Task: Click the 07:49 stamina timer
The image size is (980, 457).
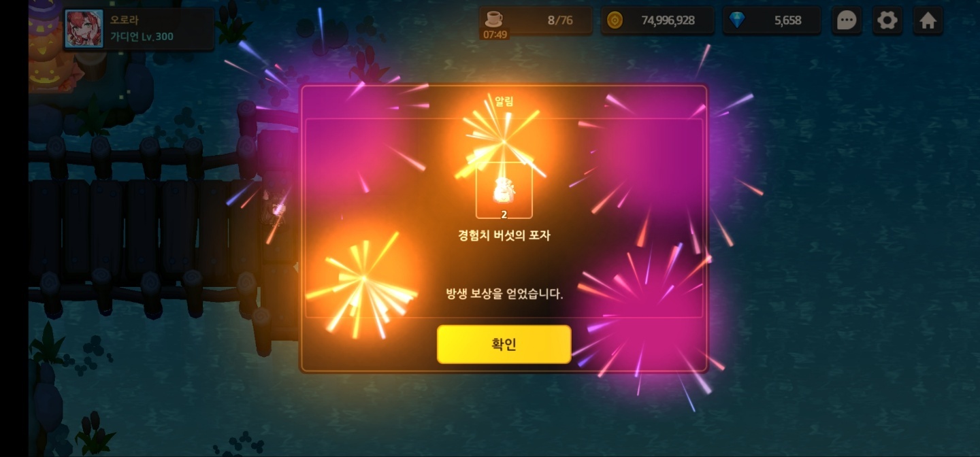Action: coord(495,34)
